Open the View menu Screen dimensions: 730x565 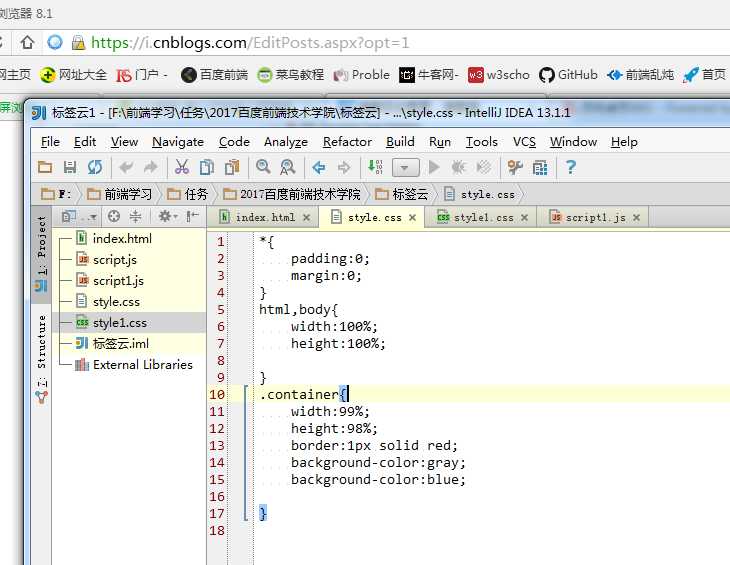tap(124, 142)
